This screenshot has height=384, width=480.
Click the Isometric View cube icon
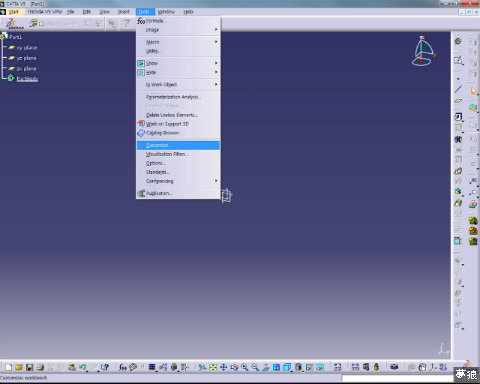point(286,367)
